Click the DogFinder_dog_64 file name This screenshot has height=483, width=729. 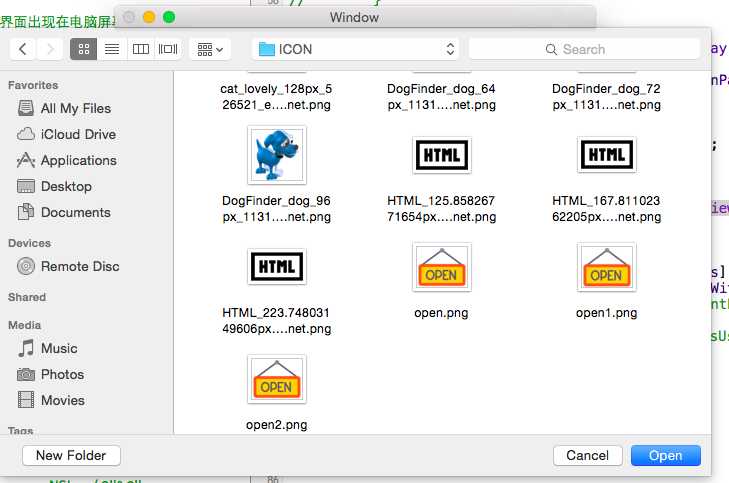click(441, 97)
